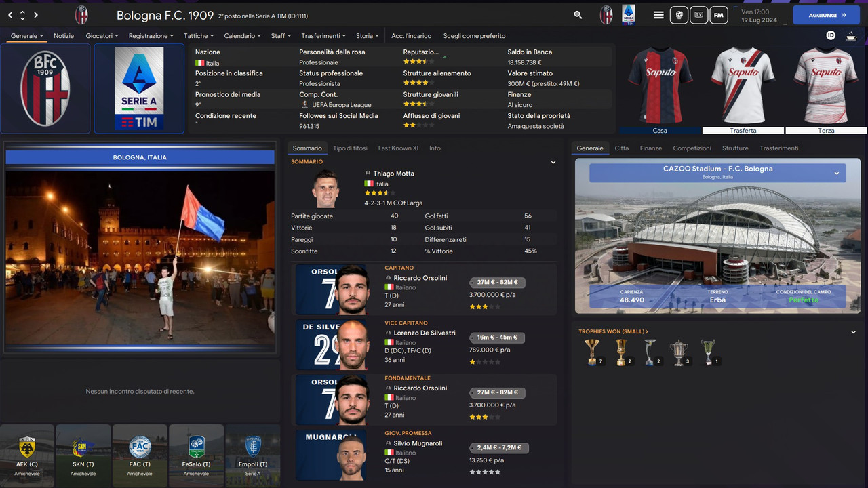Go back with the left arrow
Image resolution: width=868 pixels, height=488 pixels.
[10, 15]
